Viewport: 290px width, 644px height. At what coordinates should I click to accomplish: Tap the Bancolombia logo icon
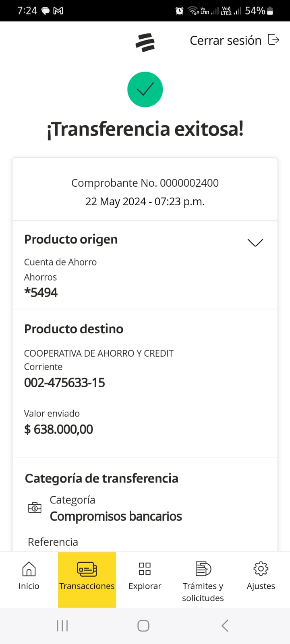(x=145, y=43)
